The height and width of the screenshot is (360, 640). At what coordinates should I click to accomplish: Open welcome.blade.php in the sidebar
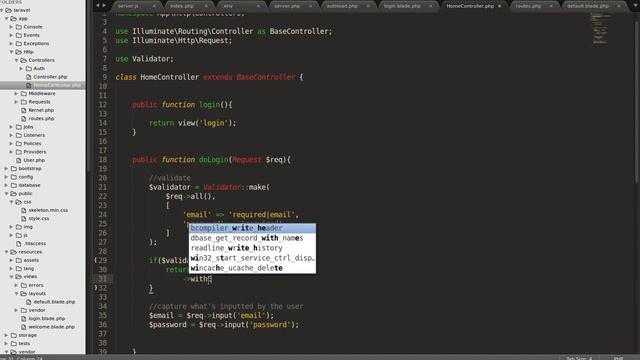pos(51,327)
